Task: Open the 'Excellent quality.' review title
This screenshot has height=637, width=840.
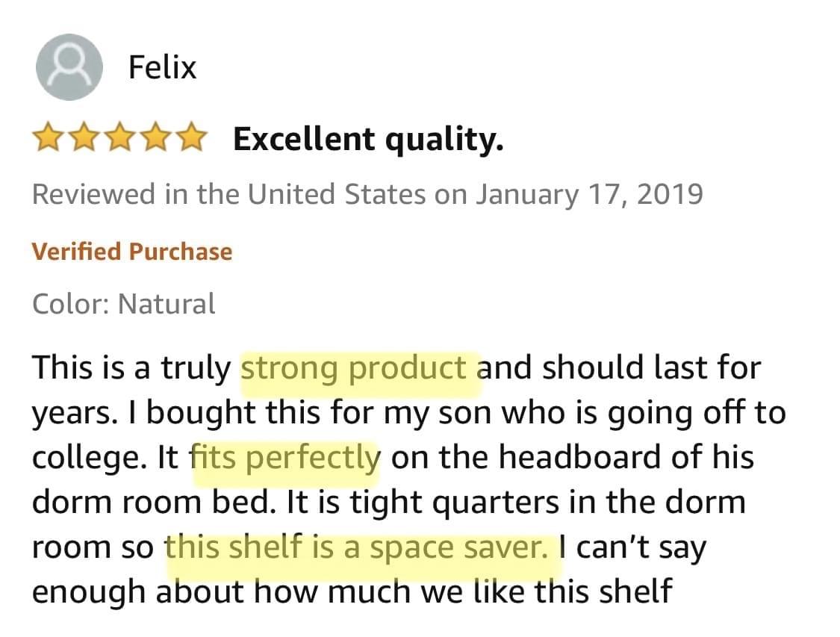Action: (x=369, y=140)
